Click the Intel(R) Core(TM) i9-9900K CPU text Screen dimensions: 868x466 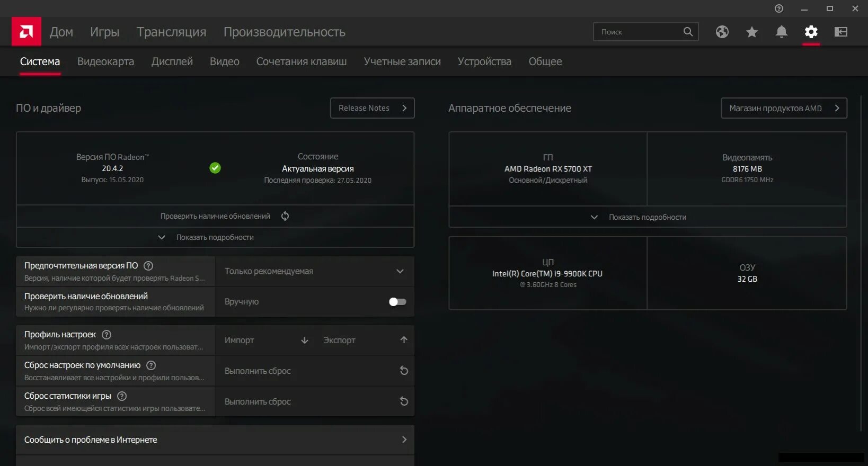547,274
